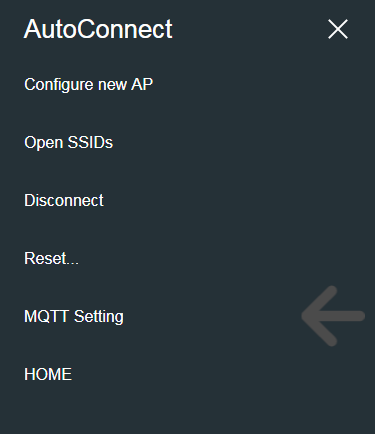This screenshot has height=434, width=375.
Task: View saved networks under Open SSIDs
Action: (69, 143)
